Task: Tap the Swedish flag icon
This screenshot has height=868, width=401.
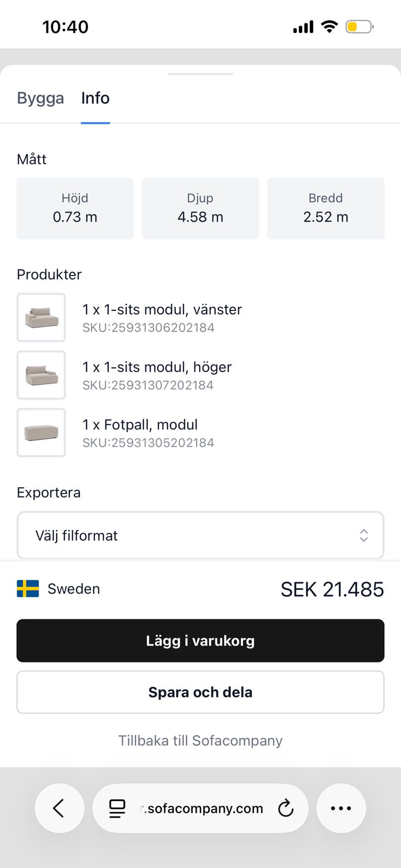Action: [28, 589]
